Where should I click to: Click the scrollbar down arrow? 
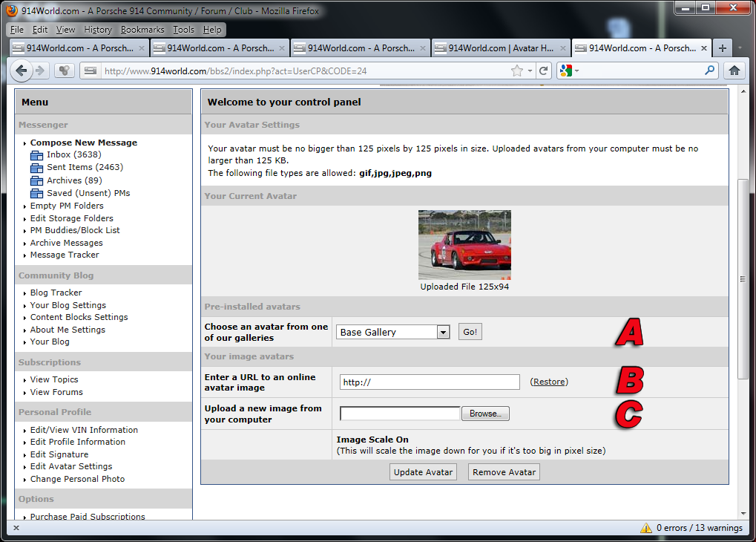(x=743, y=514)
